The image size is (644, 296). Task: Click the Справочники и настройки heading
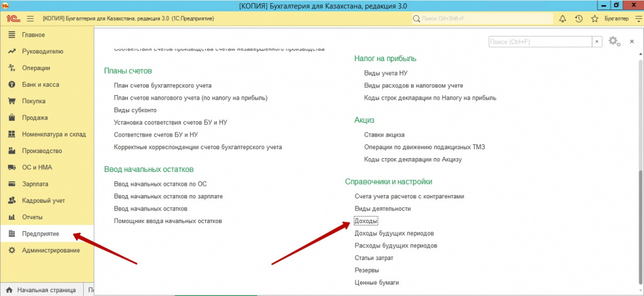388,181
